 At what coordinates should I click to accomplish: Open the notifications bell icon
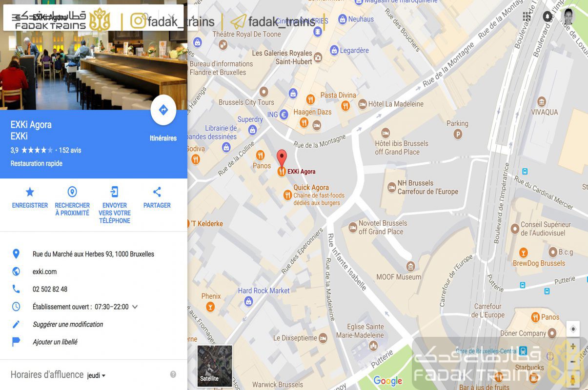(x=547, y=17)
